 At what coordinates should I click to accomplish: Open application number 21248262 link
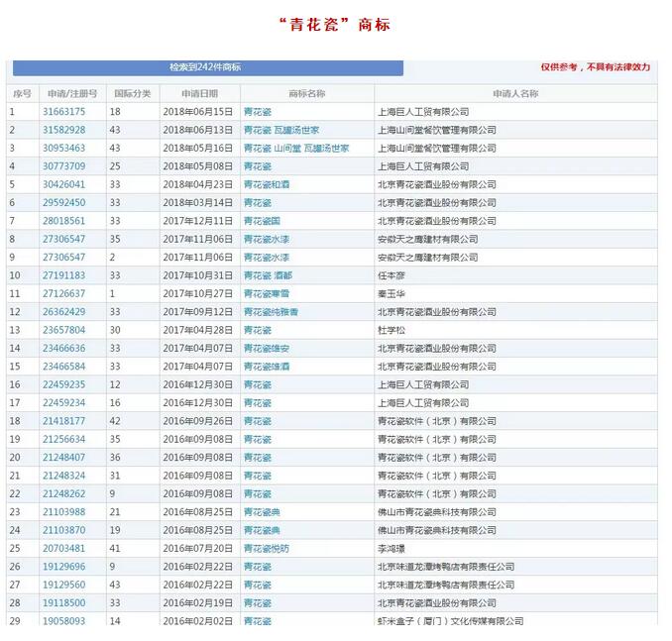coord(63,494)
